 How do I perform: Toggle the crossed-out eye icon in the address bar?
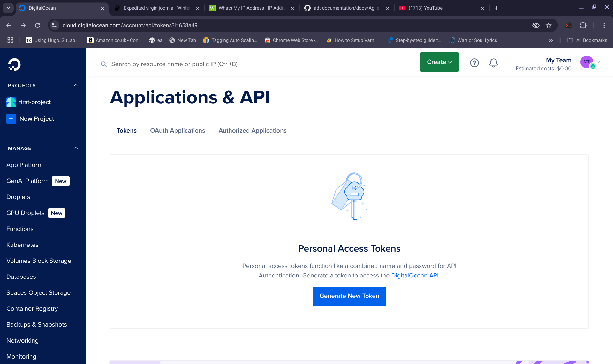click(x=536, y=25)
